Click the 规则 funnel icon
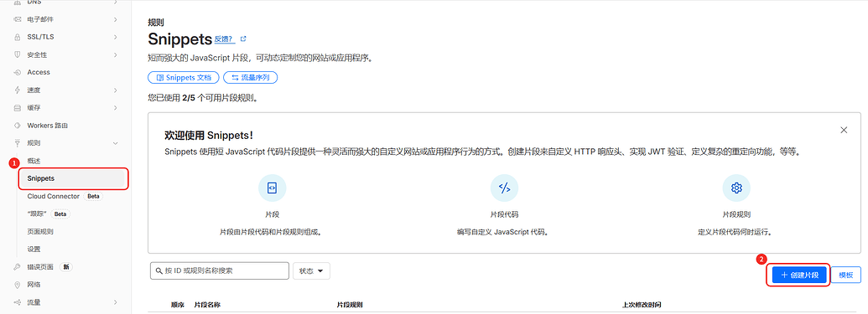Viewport: 868px width, 314px height. [17, 143]
